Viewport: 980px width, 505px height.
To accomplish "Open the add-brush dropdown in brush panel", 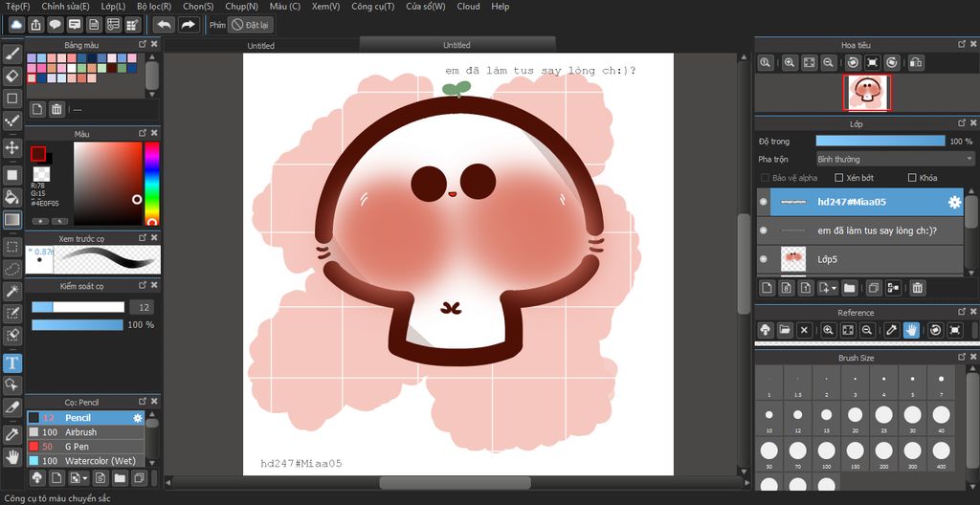I will 78,478.
